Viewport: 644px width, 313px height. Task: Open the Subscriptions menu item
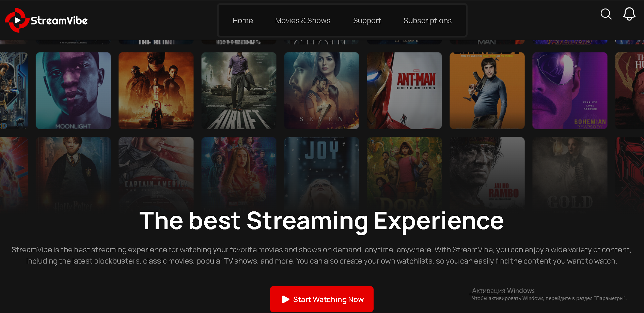[x=427, y=21]
